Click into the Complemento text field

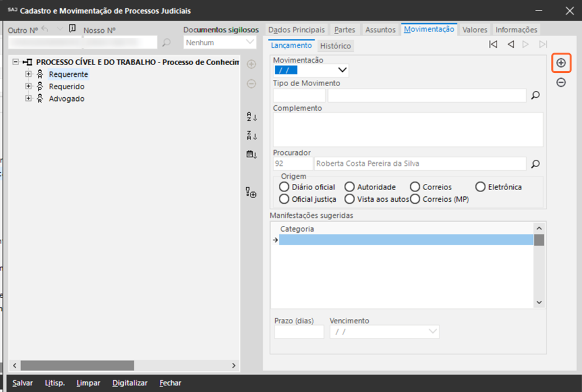coord(407,129)
